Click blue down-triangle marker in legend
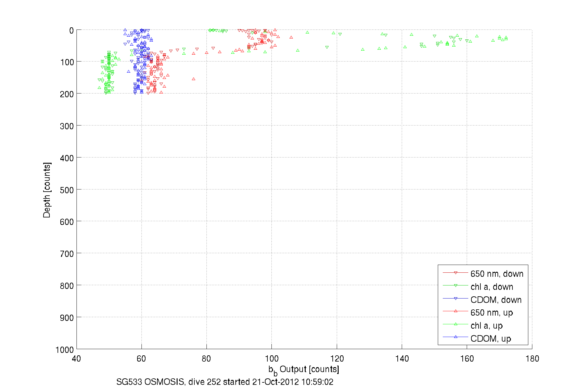 (456, 299)
